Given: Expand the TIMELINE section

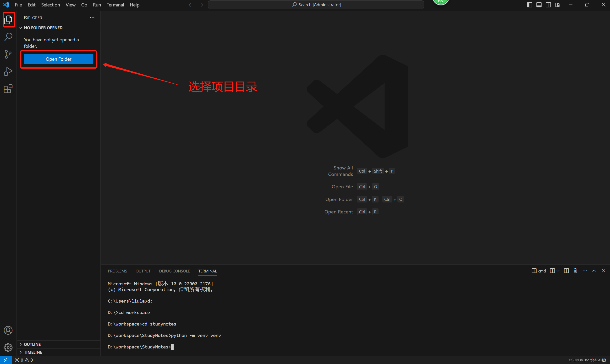Looking at the screenshot, I should tap(33, 352).
